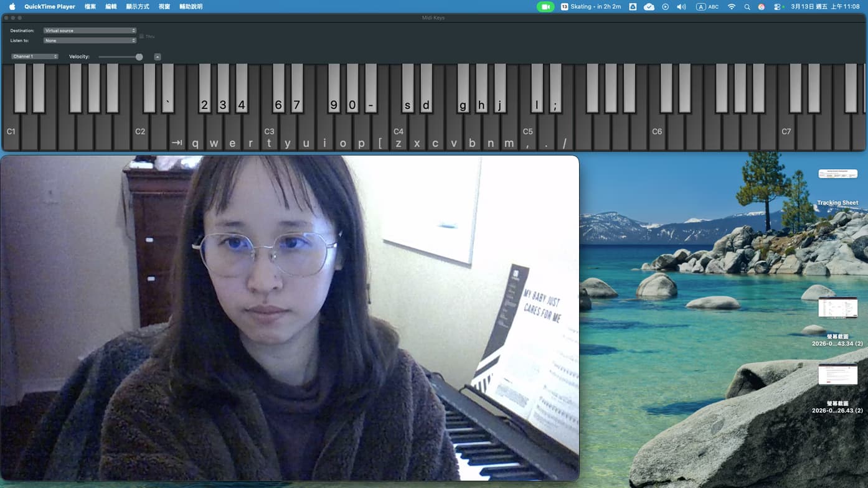868x488 pixels.
Task: Open Spotlight search from the menu bar
Action: click(747, 6)
